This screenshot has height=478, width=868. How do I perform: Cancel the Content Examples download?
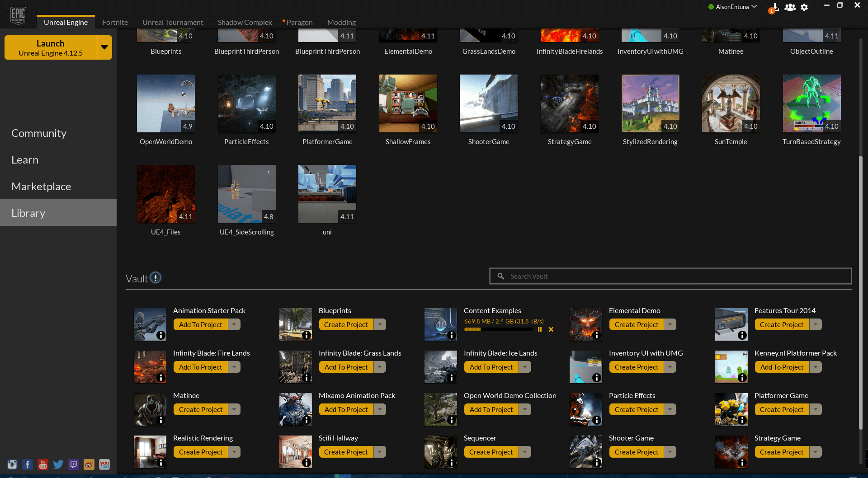point(551,329)
